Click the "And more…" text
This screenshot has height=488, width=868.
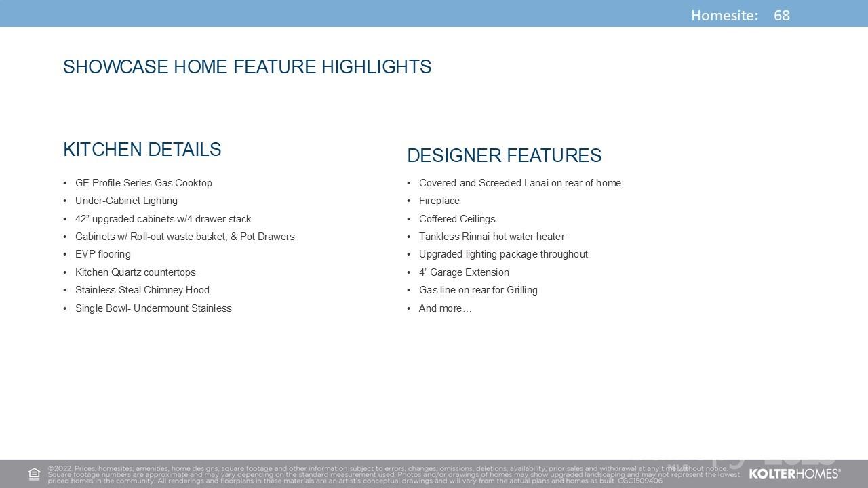(445, 308)
